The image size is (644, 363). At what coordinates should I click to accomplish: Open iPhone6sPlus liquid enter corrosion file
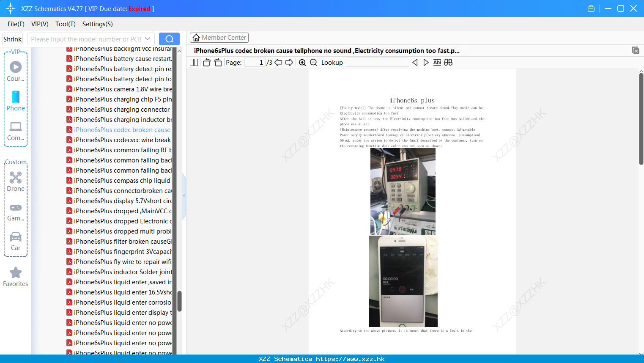pos(119,302)
